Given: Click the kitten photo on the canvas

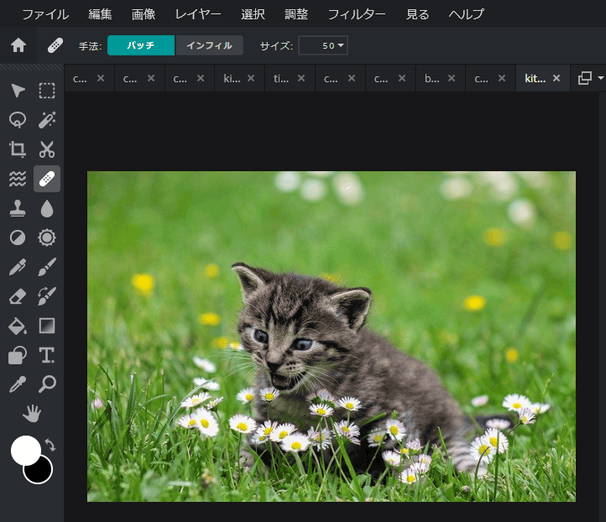Looking at the screenshot, I should [x=331, y=337].
